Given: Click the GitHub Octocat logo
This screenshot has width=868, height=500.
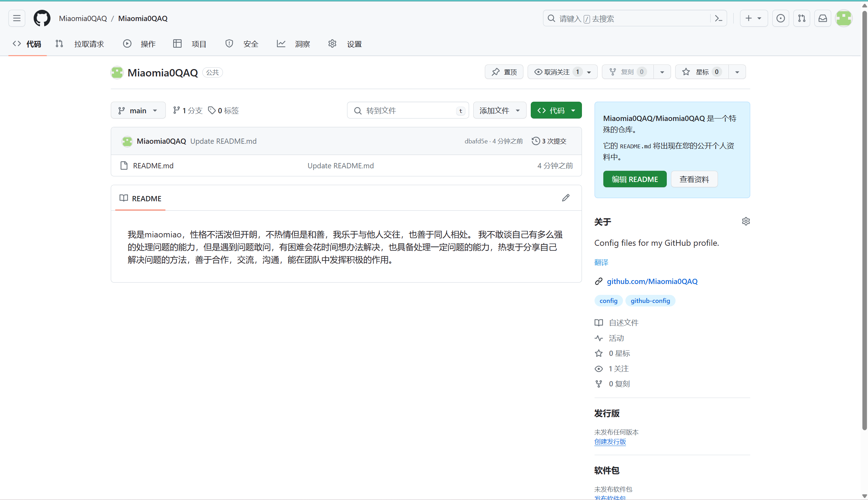Looking at the screenshot, I should pyautogui.click(x=42, y=18).
